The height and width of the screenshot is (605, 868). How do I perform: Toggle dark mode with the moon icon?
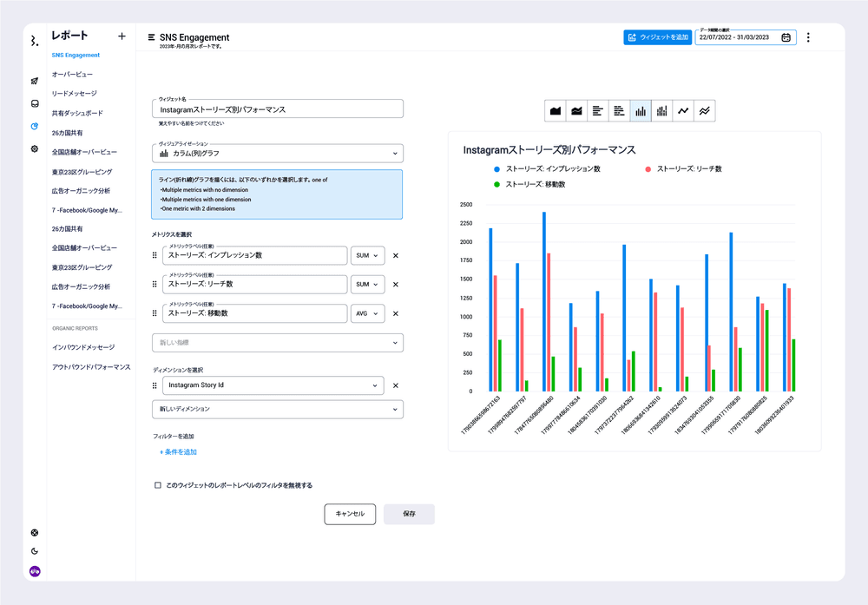coord(35,551)
